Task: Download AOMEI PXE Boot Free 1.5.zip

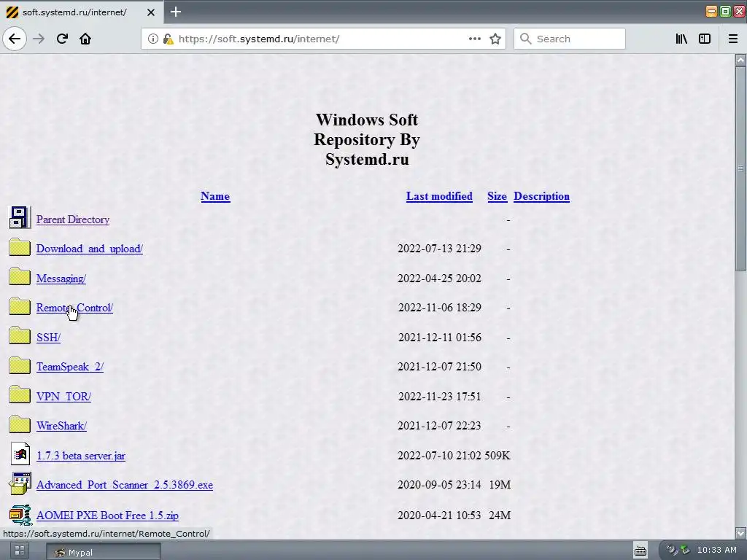Action: [108, 516]
